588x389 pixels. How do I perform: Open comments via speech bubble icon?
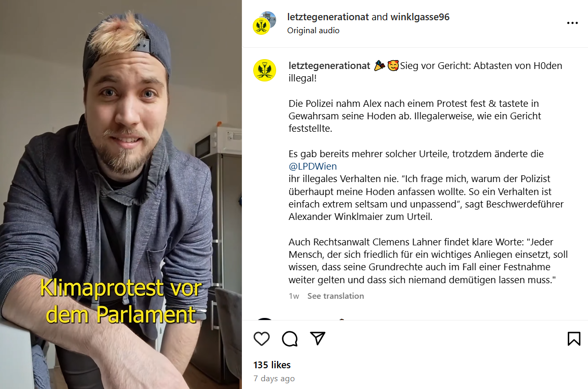click(290, 339)
